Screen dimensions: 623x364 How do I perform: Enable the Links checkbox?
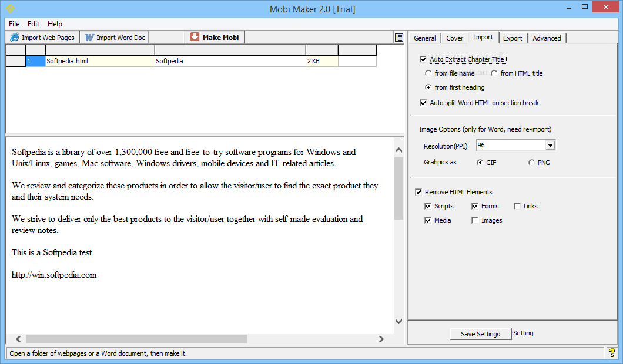pos(517,206)
